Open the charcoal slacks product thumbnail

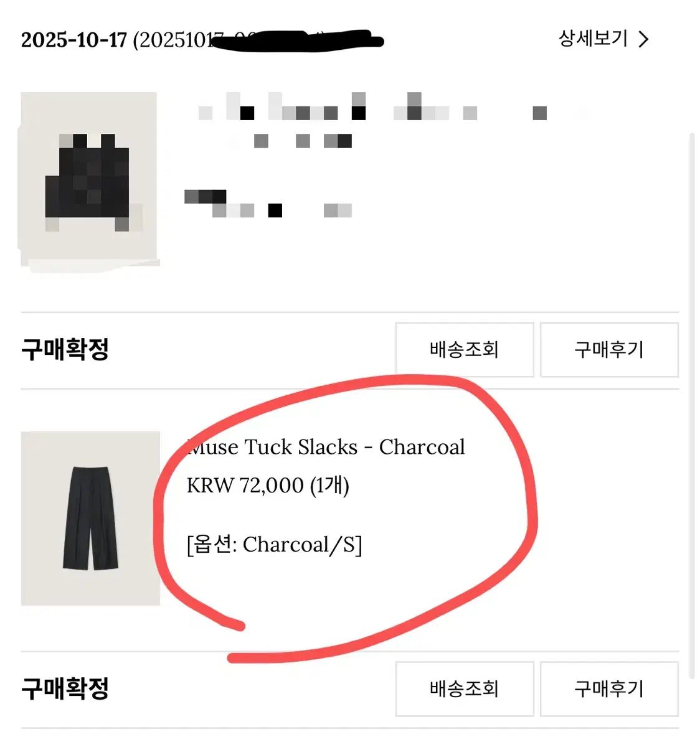tap(90, 518)
